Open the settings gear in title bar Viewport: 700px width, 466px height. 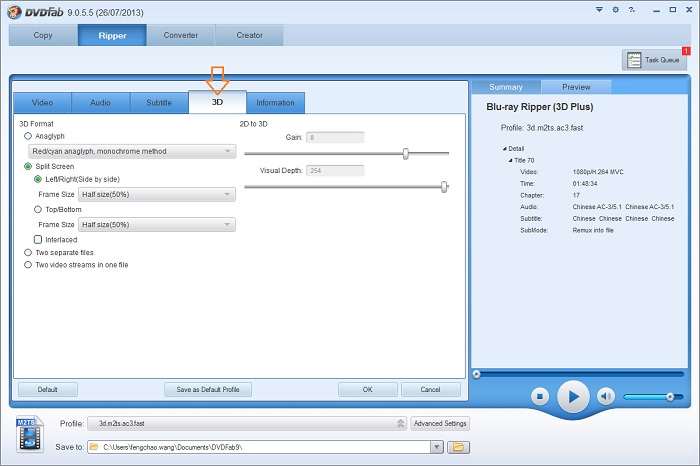pyautogui.click(x=616, y=9)
